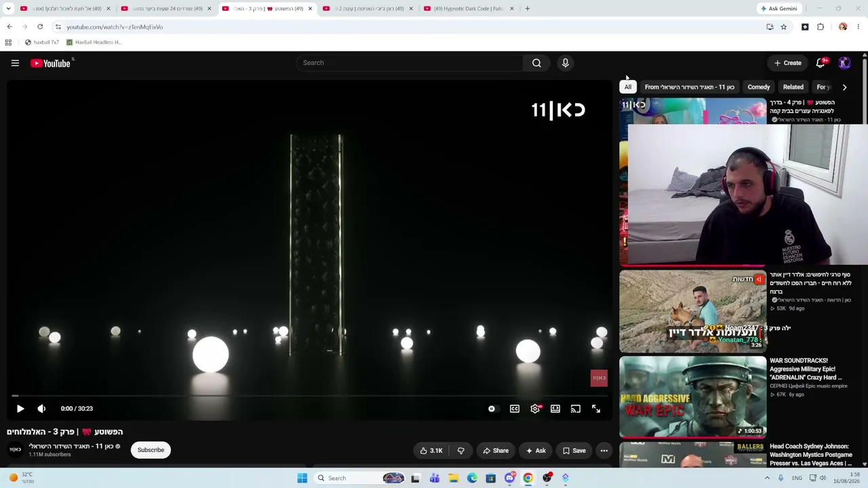The image size is (868, 488).
Task: Close the Hypnotic Dark Code tab
Action: tap(512, 9)
